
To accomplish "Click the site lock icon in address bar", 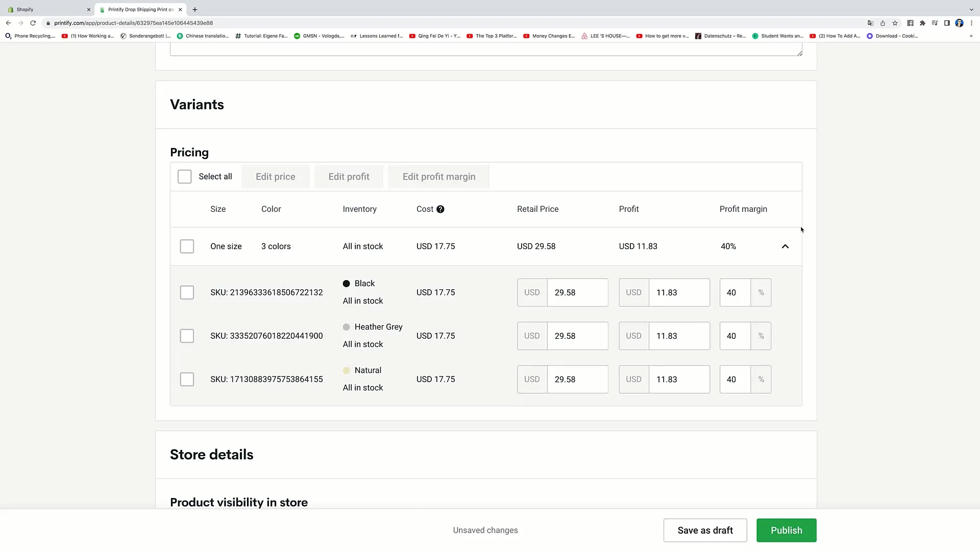I will [x=48, y=23].
